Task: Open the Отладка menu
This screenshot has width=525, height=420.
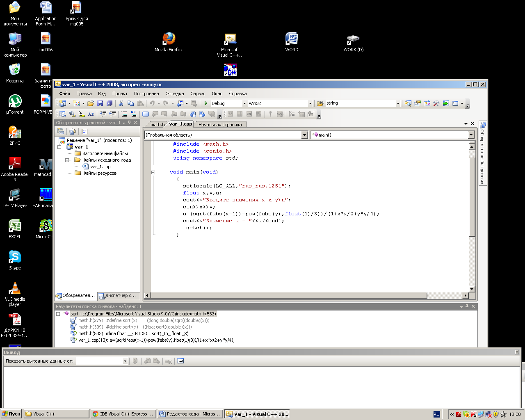Action: point(175,94)
